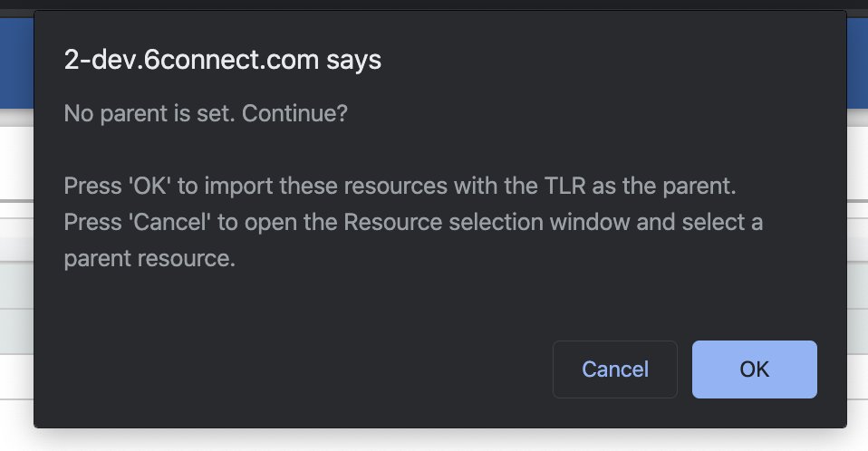
Task: Choose Cancel to select a parent resource
Action: pyautogui.click(x=615, y=369)
